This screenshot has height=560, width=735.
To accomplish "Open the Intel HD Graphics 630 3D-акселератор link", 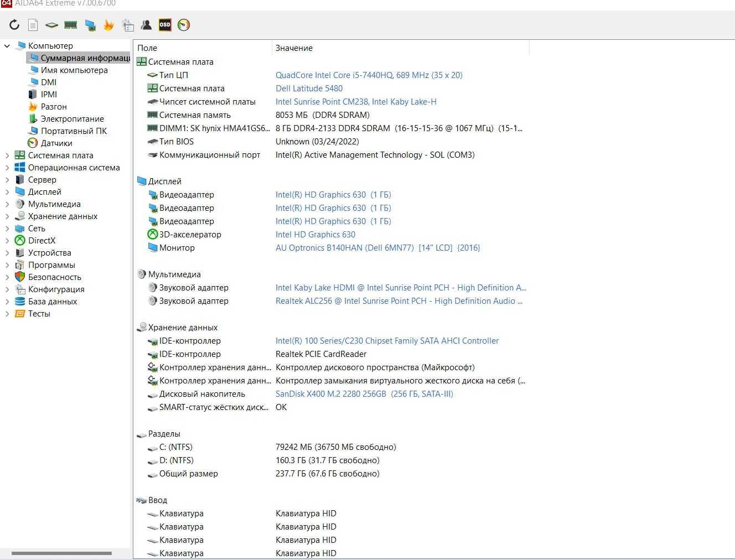I will [x=315, y=235].
